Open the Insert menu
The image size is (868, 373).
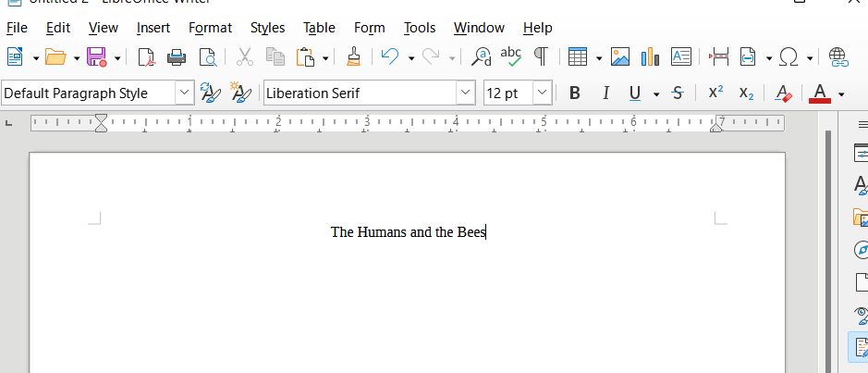[153, 28]
